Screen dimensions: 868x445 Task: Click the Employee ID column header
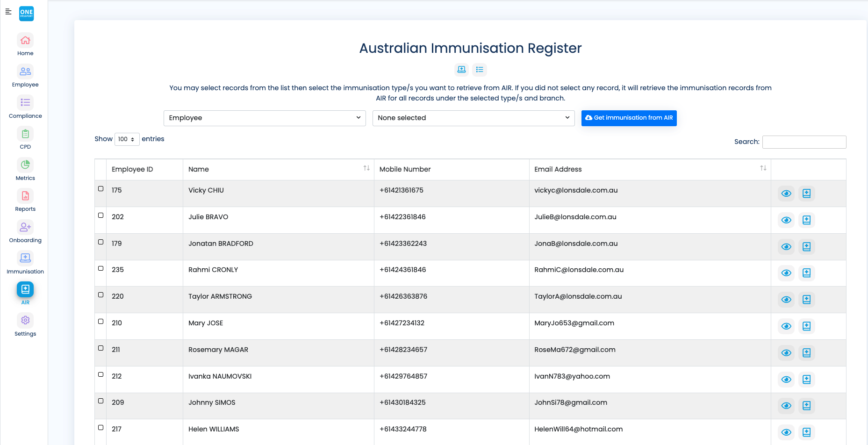[x=145, y=169]
